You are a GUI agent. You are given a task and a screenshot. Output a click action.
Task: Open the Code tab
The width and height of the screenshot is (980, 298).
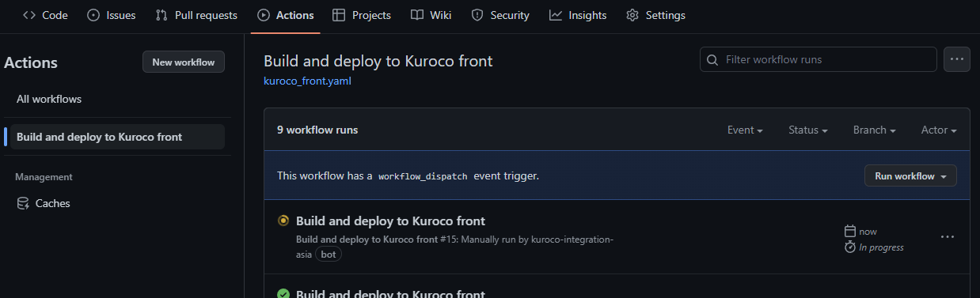pos(45,15)
